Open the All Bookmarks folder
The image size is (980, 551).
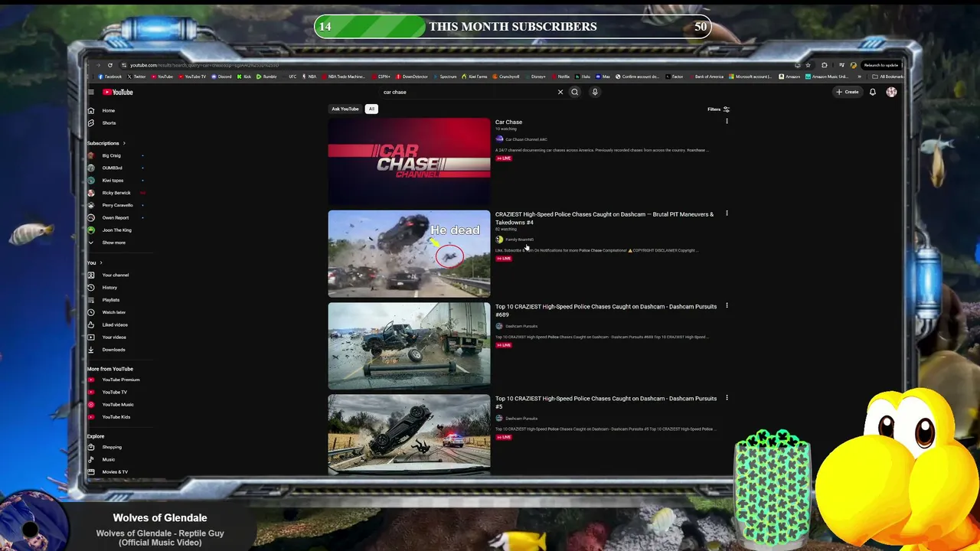click(x=888, y=77)
